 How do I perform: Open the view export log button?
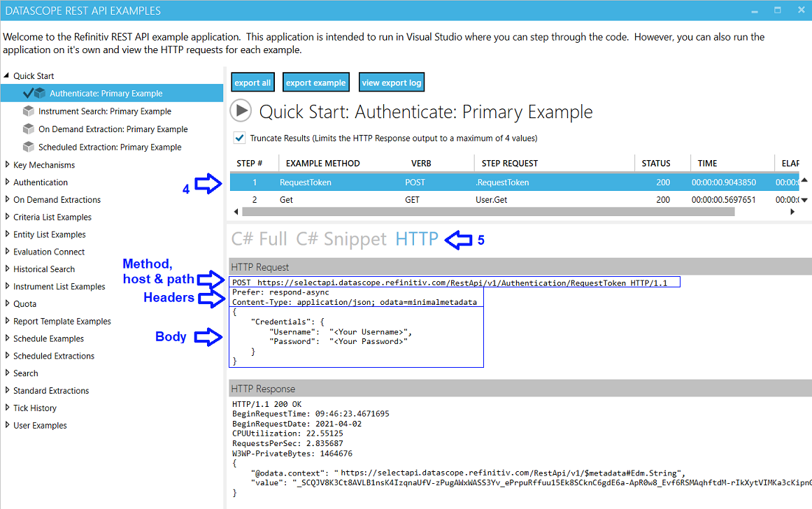pyautogui.click(x=392, y=83)
